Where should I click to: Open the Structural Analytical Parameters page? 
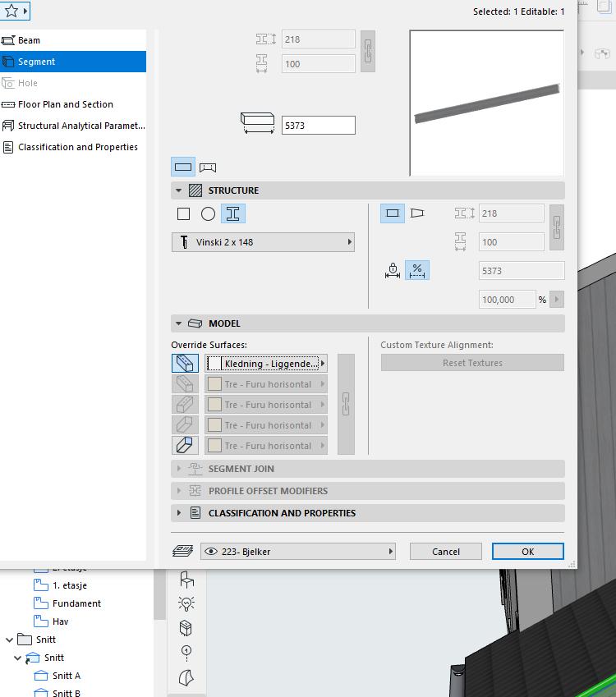tap(80, 126)
